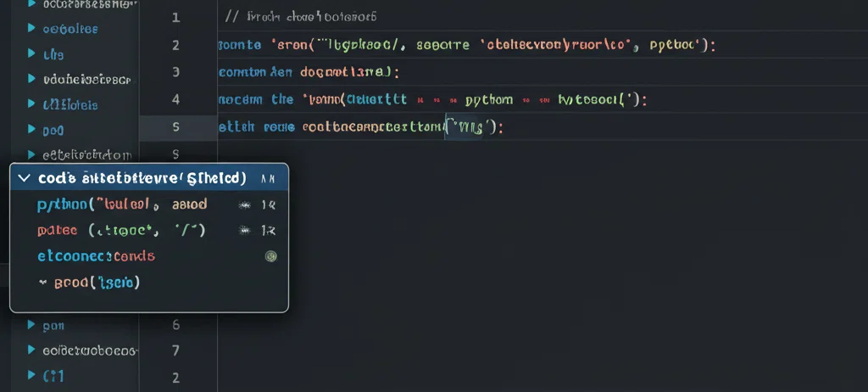Click the green "pythom" token on line 4
This screenshot has width=868, height=392.
489,100
